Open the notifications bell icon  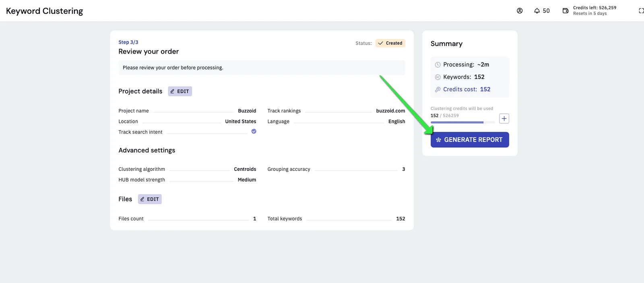pyautogui.click(x=537, y=11)
